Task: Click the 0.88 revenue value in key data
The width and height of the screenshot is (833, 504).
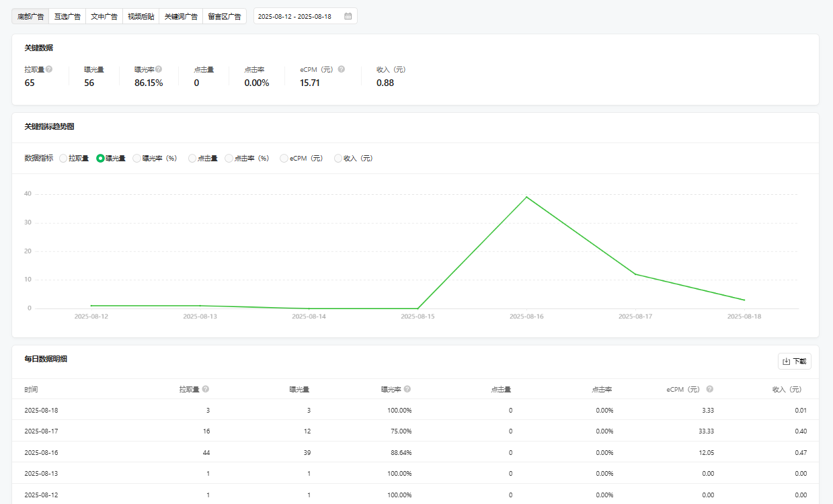Action: tap(385, 83)
